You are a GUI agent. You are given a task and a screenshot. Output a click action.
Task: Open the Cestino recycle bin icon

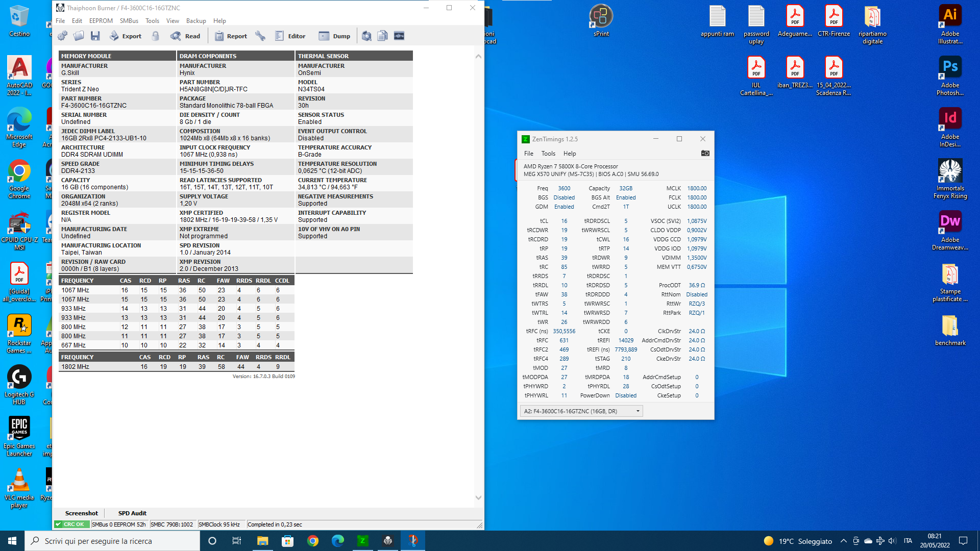(x=19, y=21)
